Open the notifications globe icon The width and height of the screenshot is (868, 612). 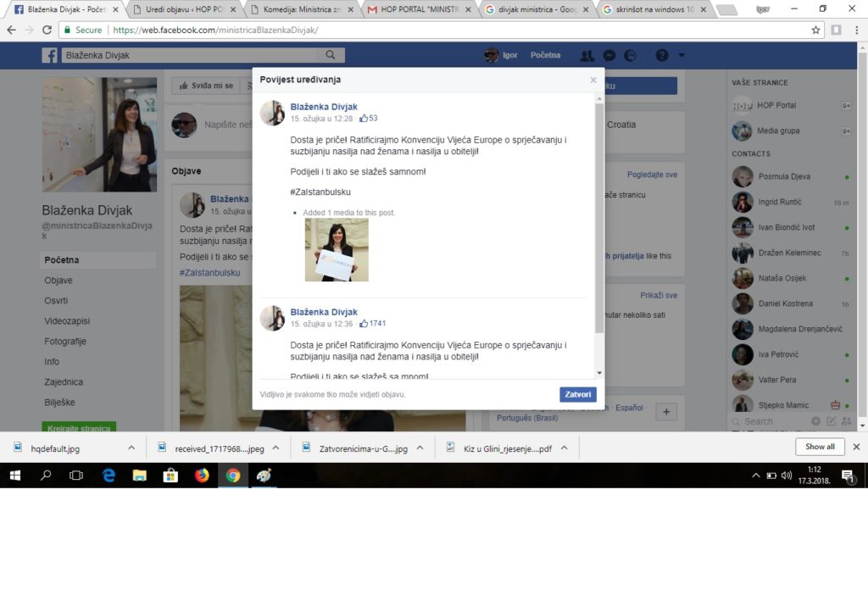630,55
